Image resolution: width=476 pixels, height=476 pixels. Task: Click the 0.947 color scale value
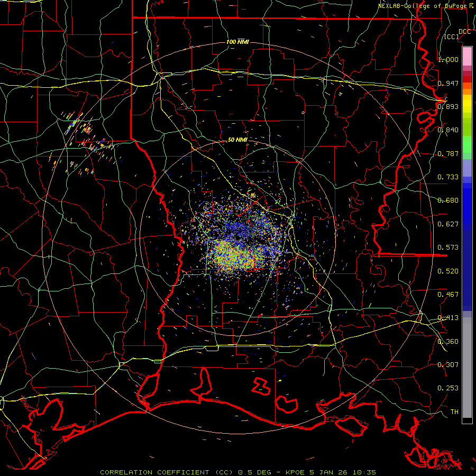tap(448, 83)
